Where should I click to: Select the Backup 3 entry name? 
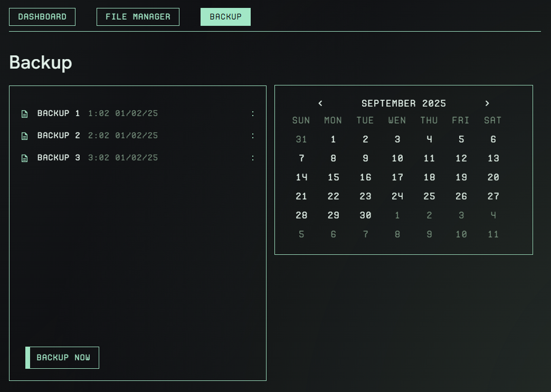tap(59, 158)
